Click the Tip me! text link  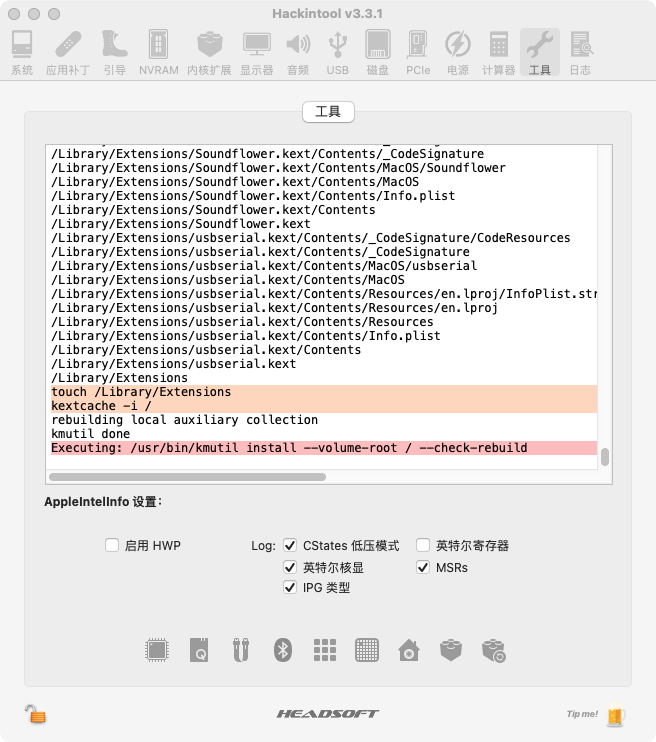pyautogui.click(x=582, y=714)
